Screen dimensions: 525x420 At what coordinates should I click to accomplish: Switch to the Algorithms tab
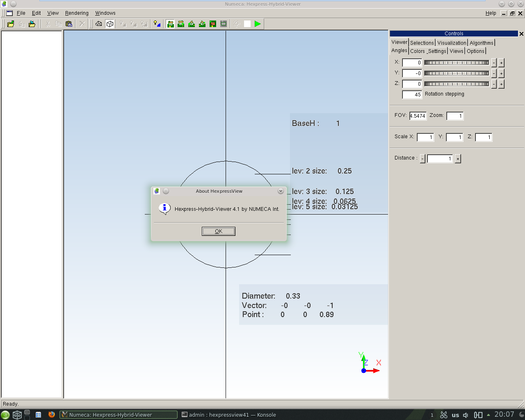(482, 43)
